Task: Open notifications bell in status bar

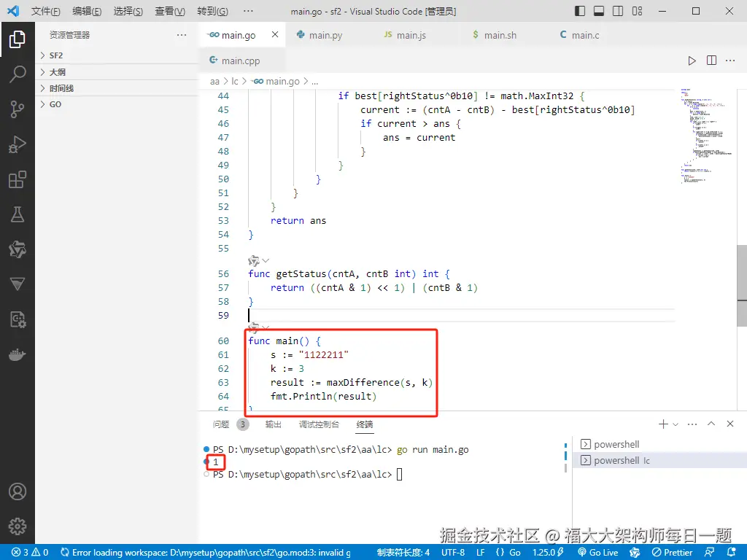Action: 731,553
